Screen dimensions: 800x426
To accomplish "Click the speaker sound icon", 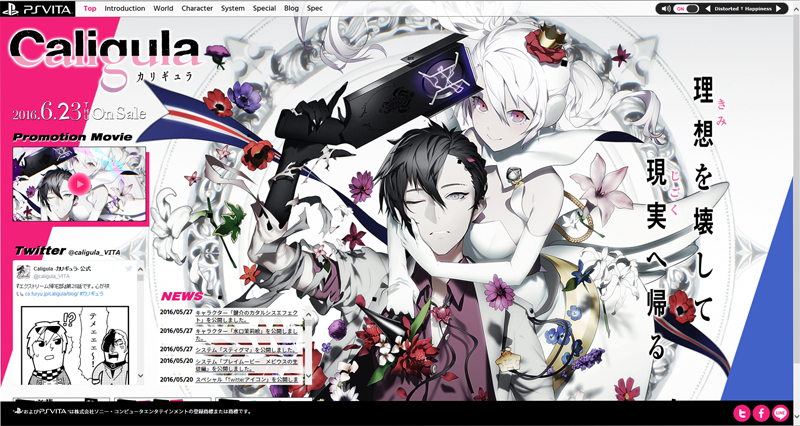I will (x=666, y=9).
